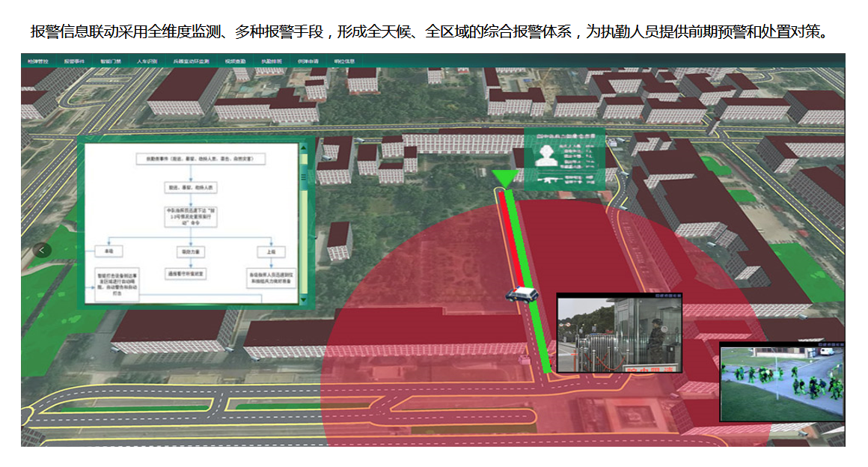Screen dimensions: 868x467
Task: Click the surveillance camera icon near the left building
Action: click(x=114, y=350)
